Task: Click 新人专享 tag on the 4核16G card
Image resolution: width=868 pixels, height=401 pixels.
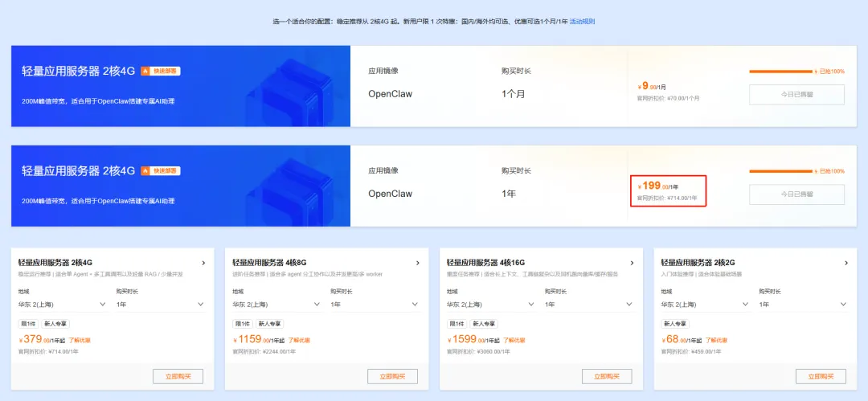Action: 484,324
